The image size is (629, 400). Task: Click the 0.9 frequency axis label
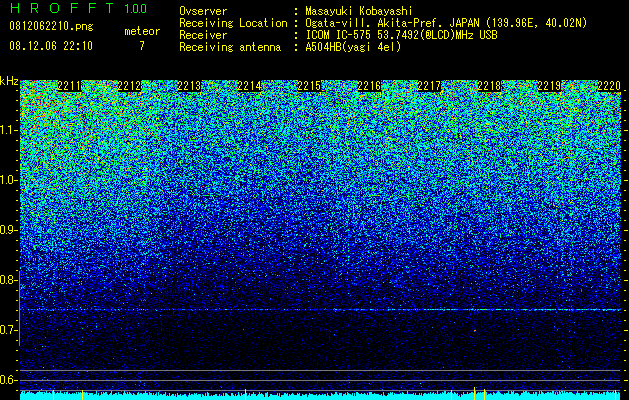point(7,230)
